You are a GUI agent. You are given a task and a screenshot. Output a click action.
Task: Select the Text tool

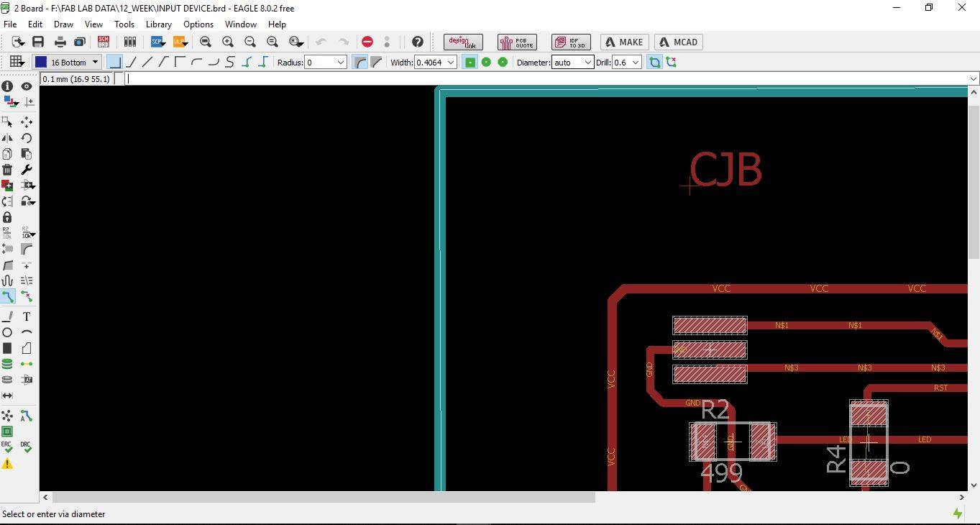(27, 316)
